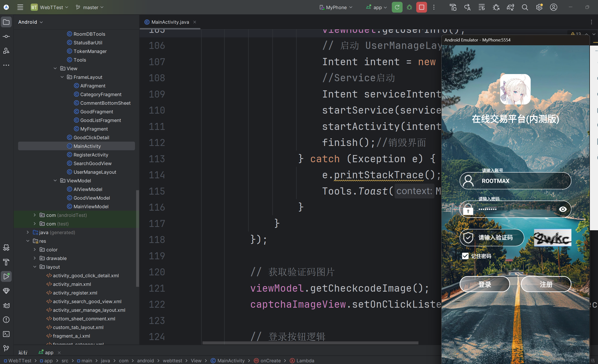598x364 pixels.
Task: Collapse the res folder
Action: click(x=28, y=241)
